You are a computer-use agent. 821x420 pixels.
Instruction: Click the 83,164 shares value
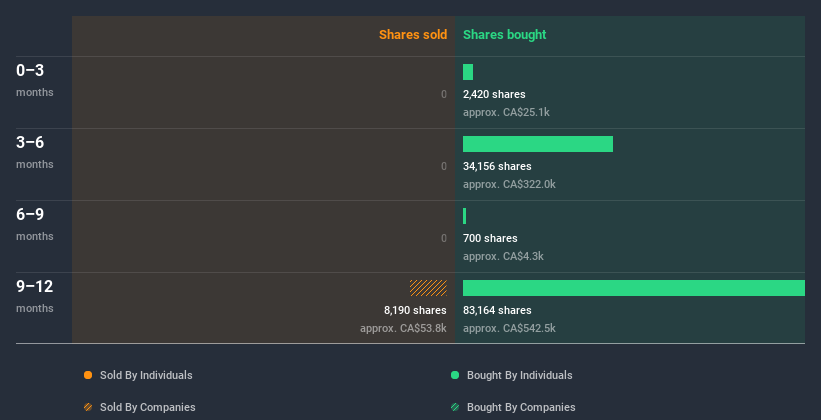(497, 310)
